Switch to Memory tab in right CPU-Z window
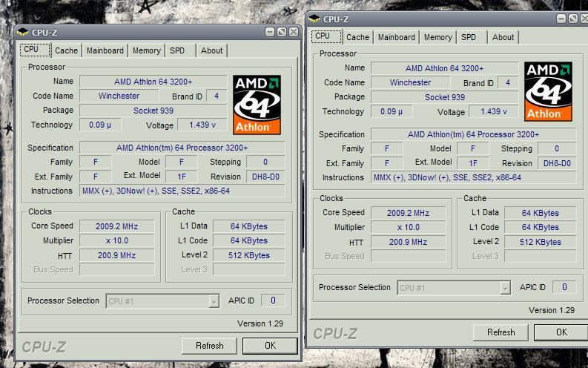Image resolution: width=588 pixels, height=368 pixels. click(437, 37)
